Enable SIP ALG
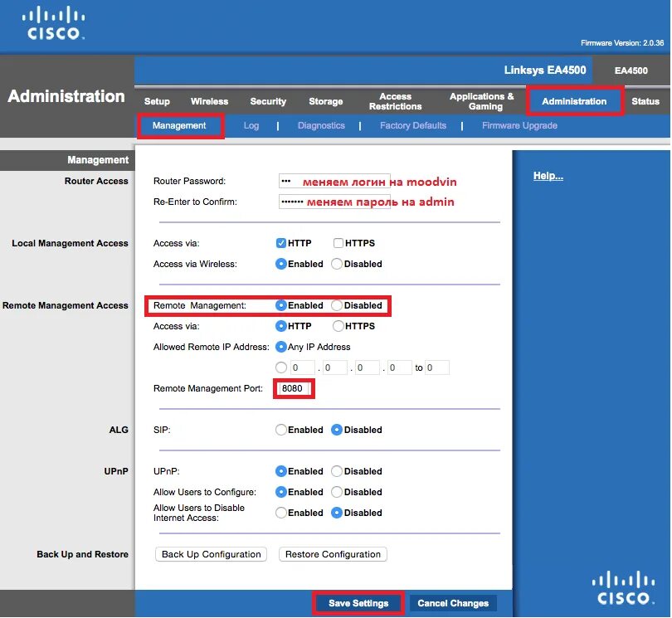Image resolution: width=672 pixels, height=618 pixels. 280,430
